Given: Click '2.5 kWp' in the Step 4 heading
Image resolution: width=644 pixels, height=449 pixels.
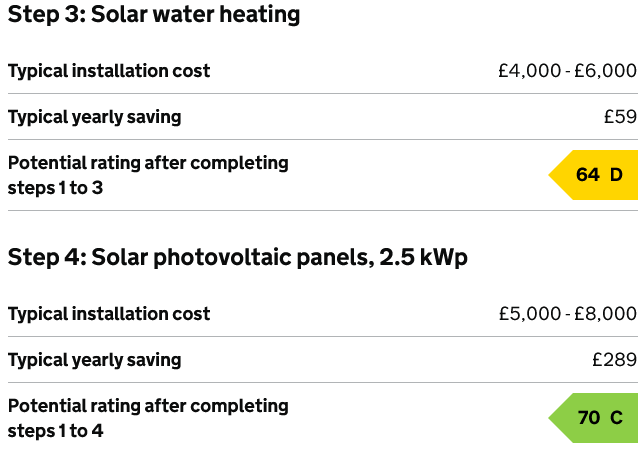Looking at the screenshot, I should point(423,257).
